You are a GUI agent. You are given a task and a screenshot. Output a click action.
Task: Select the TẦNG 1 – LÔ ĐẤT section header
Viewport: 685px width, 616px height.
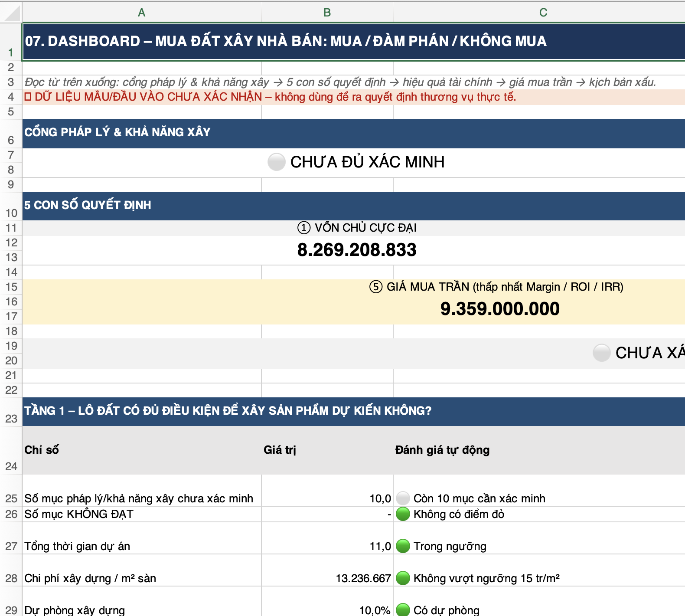[x=354, y=412]
